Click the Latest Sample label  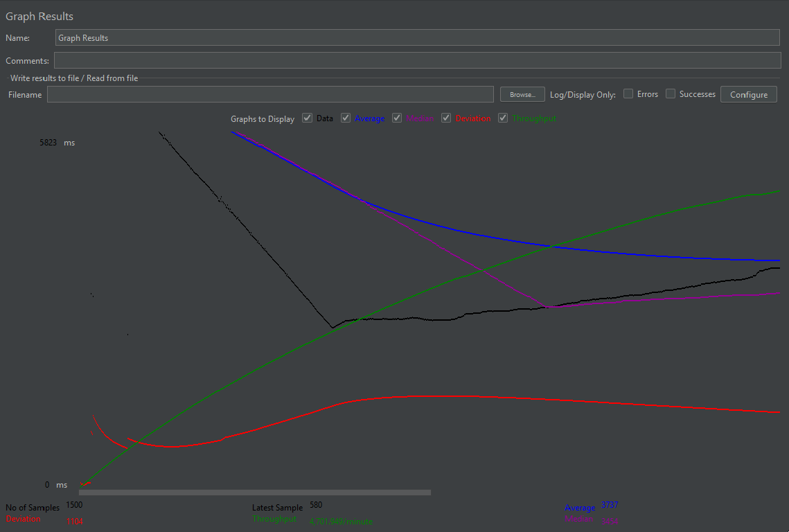pyautogui.click(x=277, y=507)
